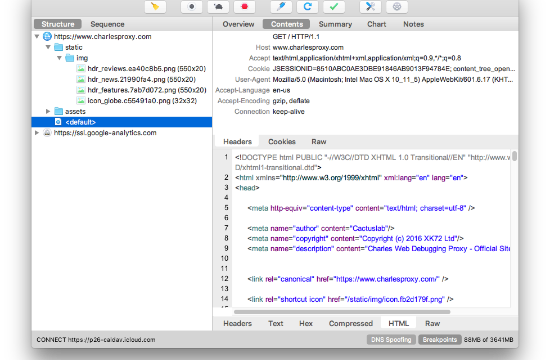Select the request Cookies tab

(x=282, y=141)
